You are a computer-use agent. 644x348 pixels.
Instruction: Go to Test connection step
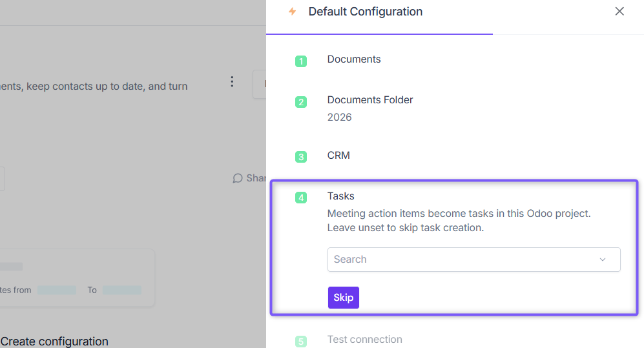(x=364, y=340)
